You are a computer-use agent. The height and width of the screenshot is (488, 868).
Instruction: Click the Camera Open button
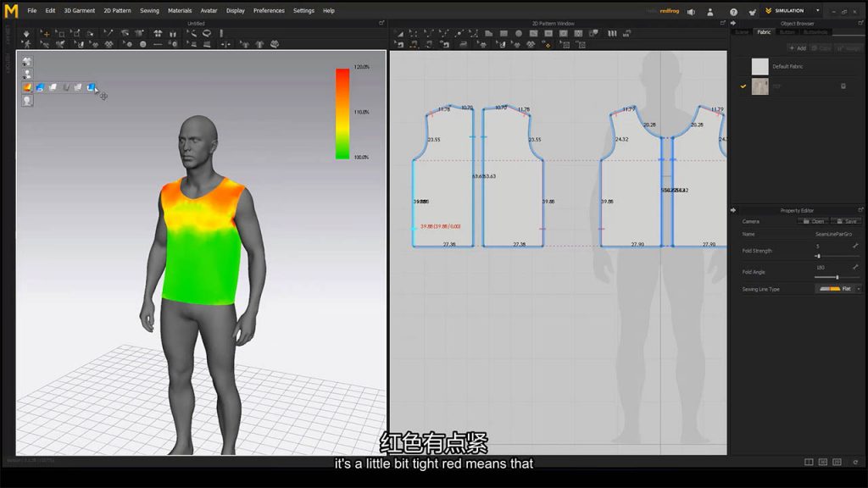coord(815,221)
